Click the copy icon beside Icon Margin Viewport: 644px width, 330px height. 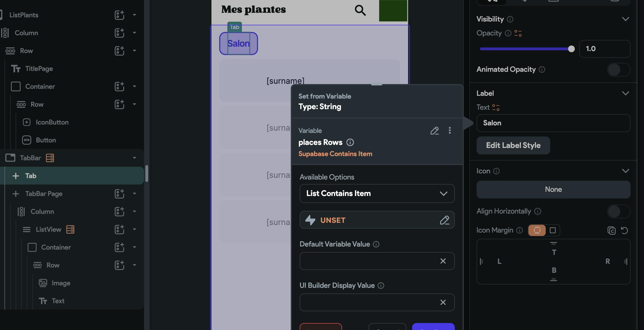pyautogui.click(x=611, y=231)
